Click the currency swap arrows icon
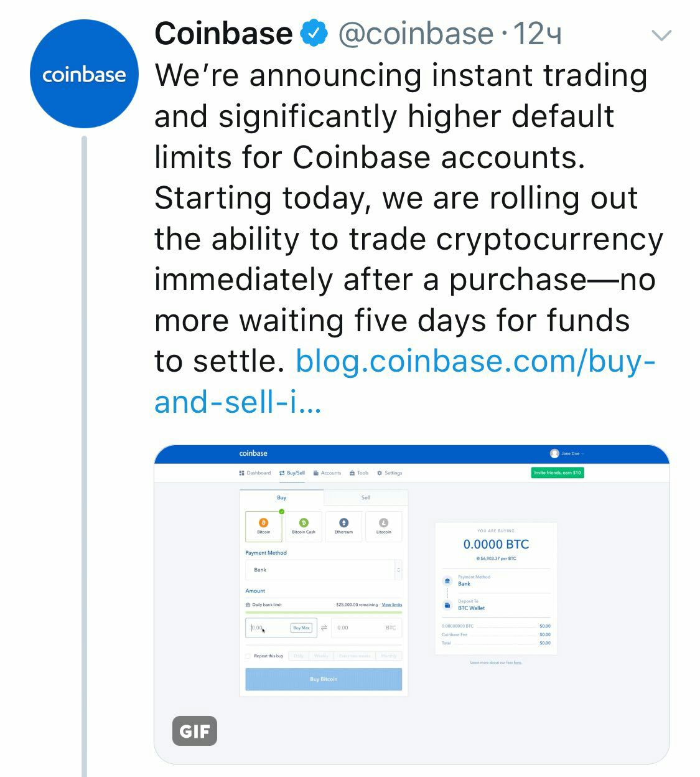 (x=324, y=628)
